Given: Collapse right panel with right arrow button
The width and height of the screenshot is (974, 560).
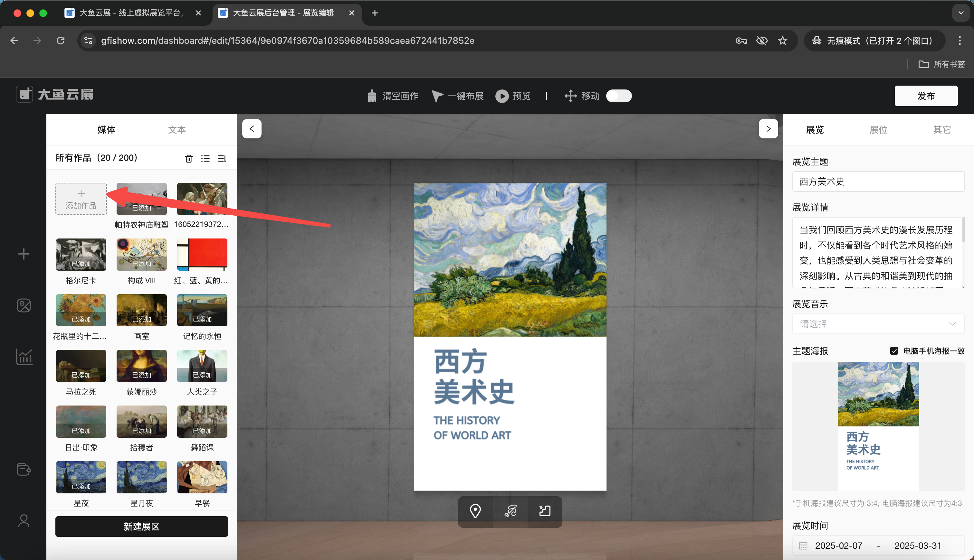Looking at the screenshot, I should click(x=768, y=129).
